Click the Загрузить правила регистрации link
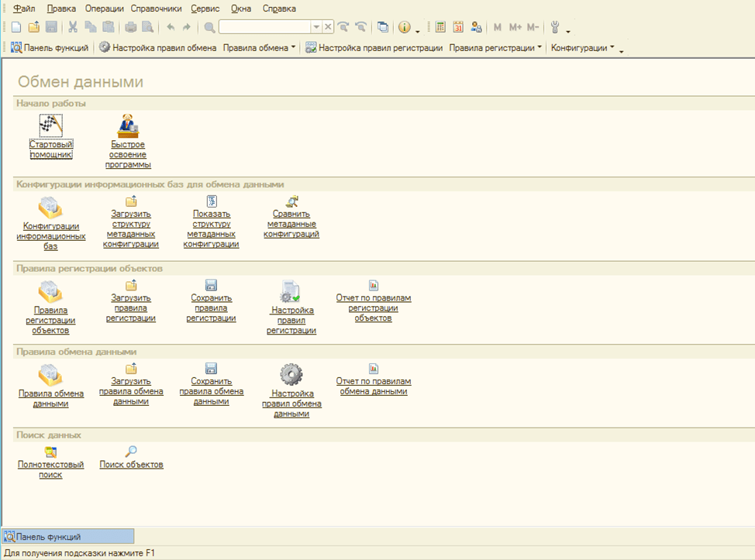Viewport: 755px width, 560px height. 130,307
